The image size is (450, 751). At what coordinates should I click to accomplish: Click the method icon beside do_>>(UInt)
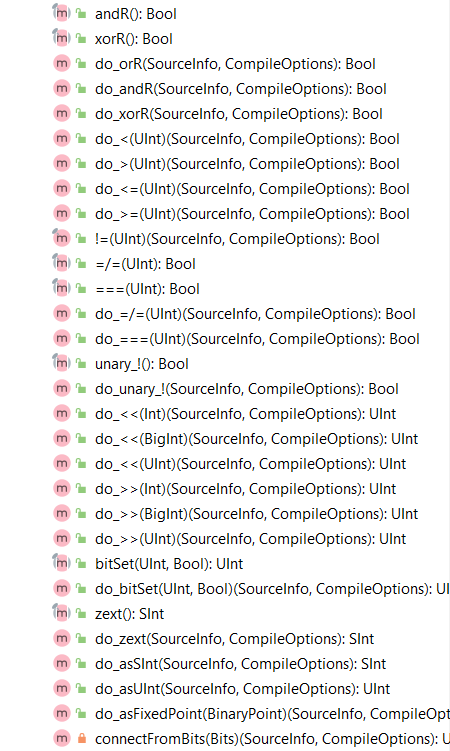pyautogui.click(x=61, y=539)
